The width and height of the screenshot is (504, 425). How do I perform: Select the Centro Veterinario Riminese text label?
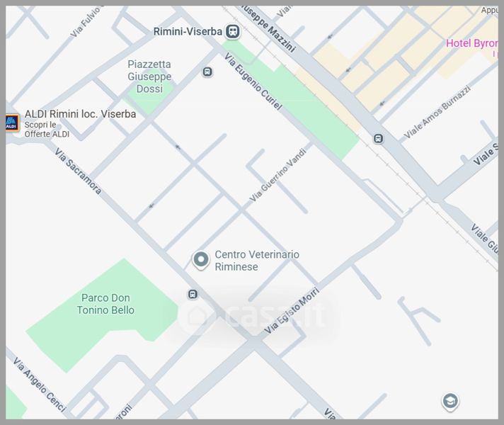point(256,261)
